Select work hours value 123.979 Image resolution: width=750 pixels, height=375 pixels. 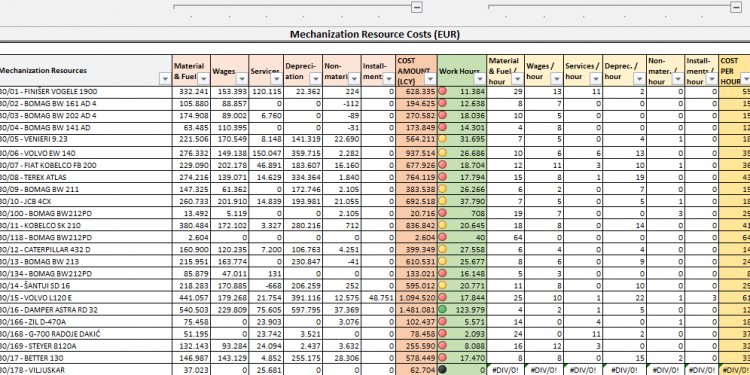click(462, 310)
